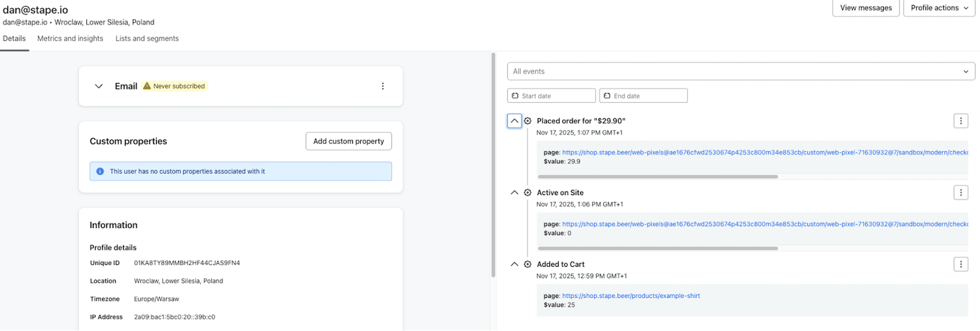Viewport: 980px width, 331px height.
Task: Collapse the Placed order event details
Action: [514, 121]
